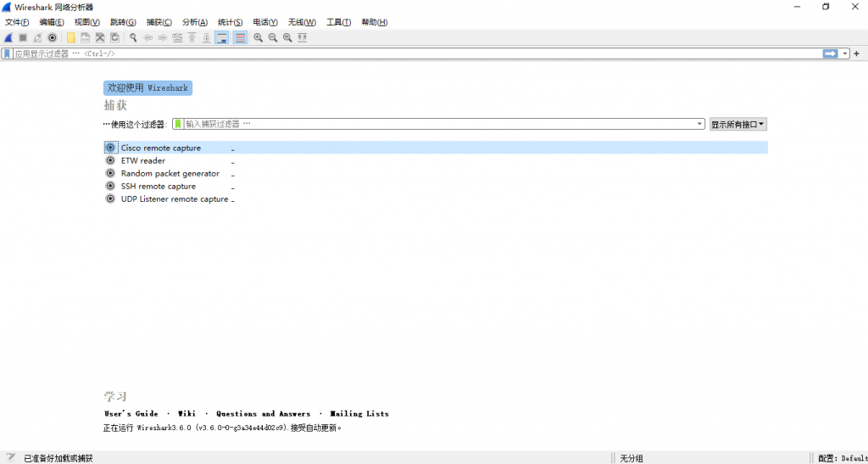Zoom in the main window text
This screenshot has width=868, height=464.
[x=258, y=37]
